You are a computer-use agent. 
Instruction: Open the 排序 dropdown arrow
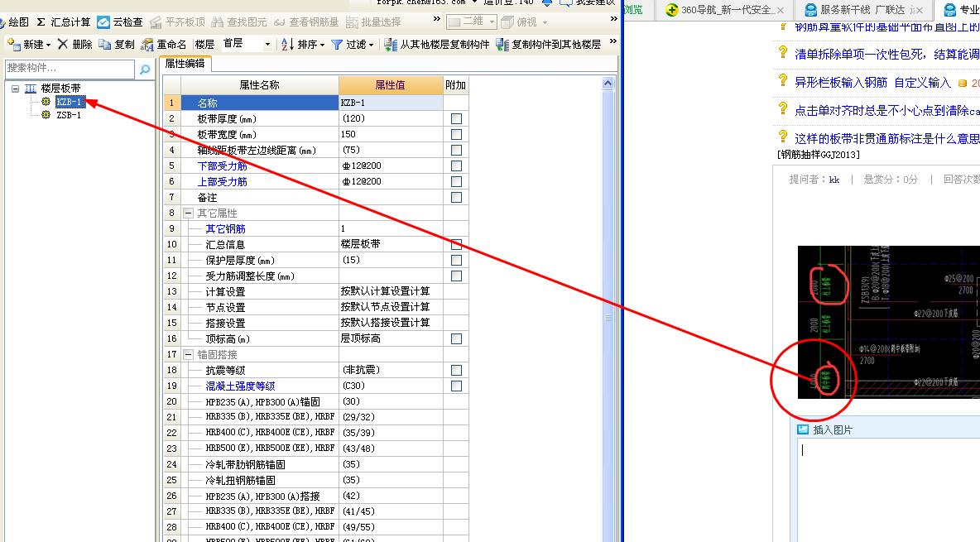(x=322, y=45)
